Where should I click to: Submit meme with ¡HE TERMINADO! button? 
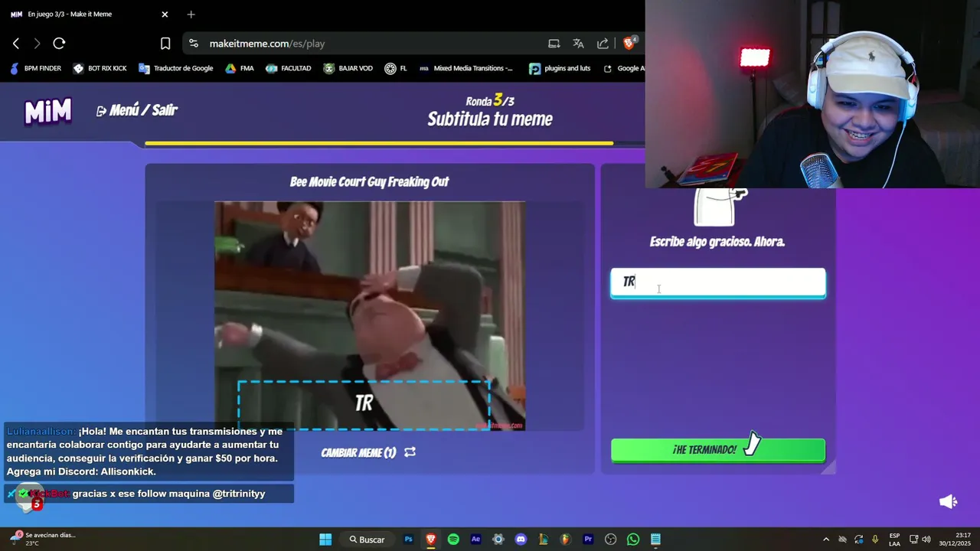pos(718,450)
